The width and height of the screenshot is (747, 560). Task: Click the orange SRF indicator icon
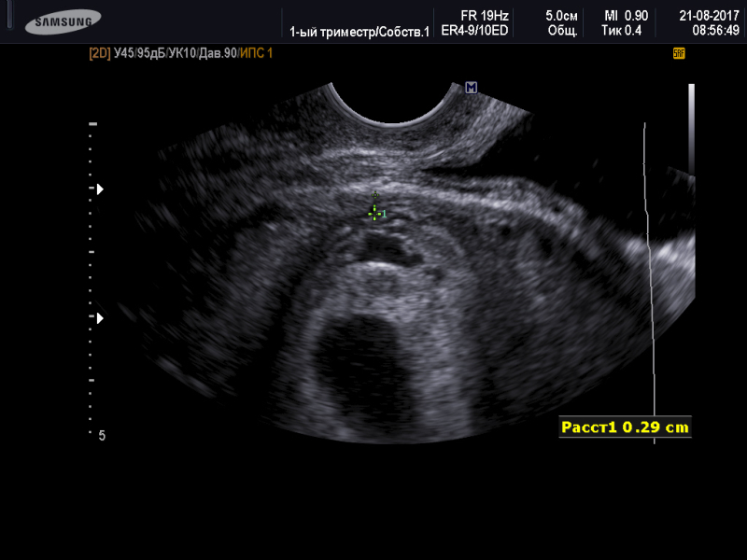pos(679,53)
